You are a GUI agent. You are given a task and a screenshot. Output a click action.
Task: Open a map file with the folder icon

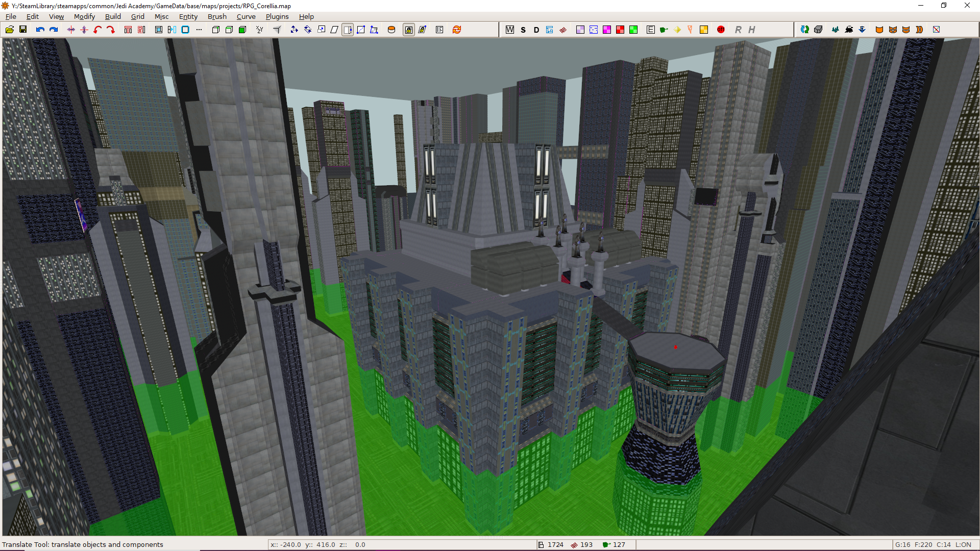[10, 30]
